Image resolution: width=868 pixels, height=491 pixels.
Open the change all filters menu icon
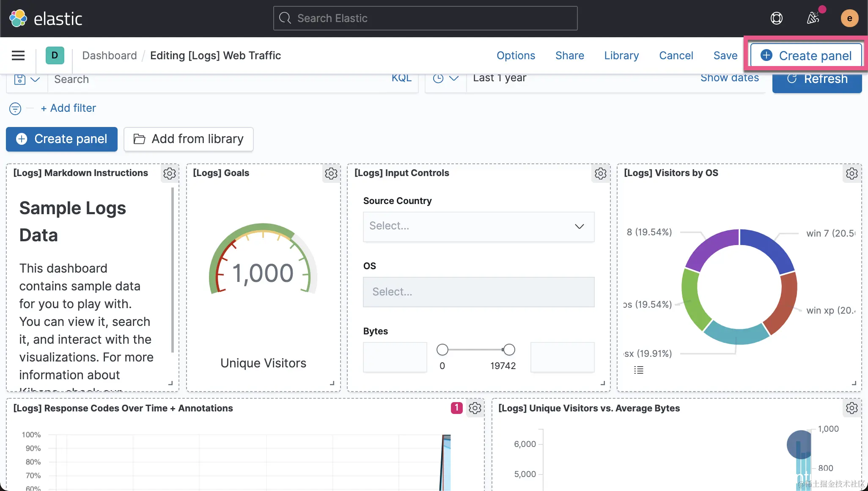(x=15, y=109)
